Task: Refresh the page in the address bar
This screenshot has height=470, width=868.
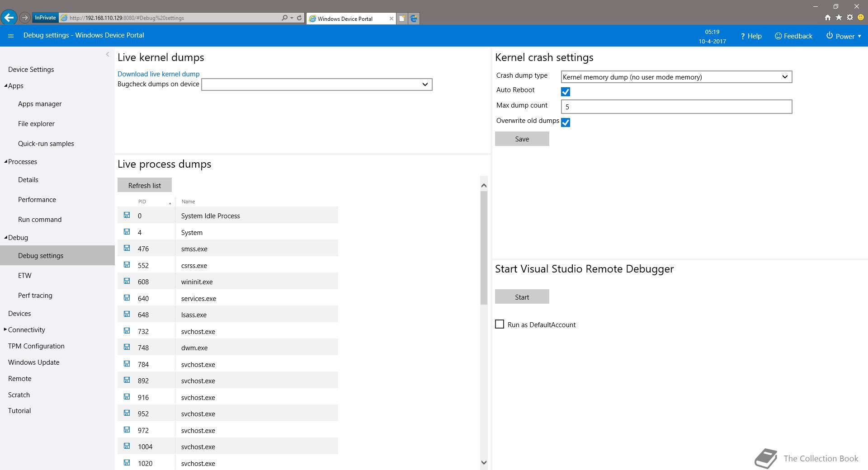Action: point(299,18)
